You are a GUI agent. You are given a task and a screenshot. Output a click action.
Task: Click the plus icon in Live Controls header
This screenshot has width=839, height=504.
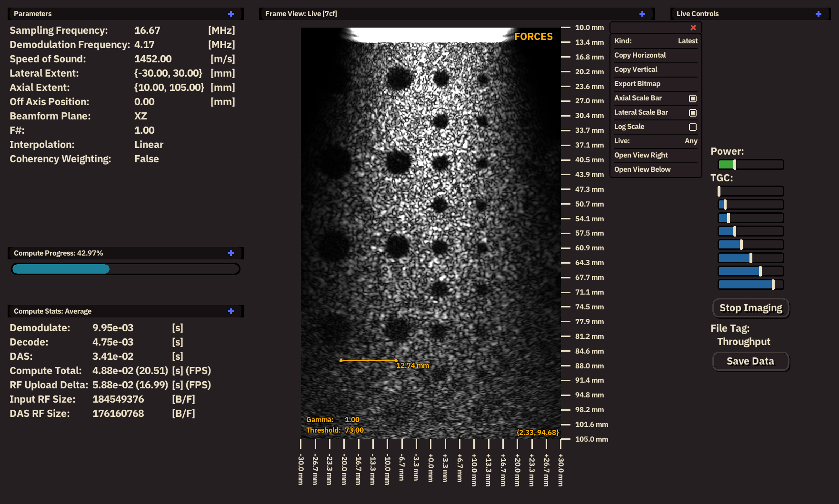[x=819, y=14]
